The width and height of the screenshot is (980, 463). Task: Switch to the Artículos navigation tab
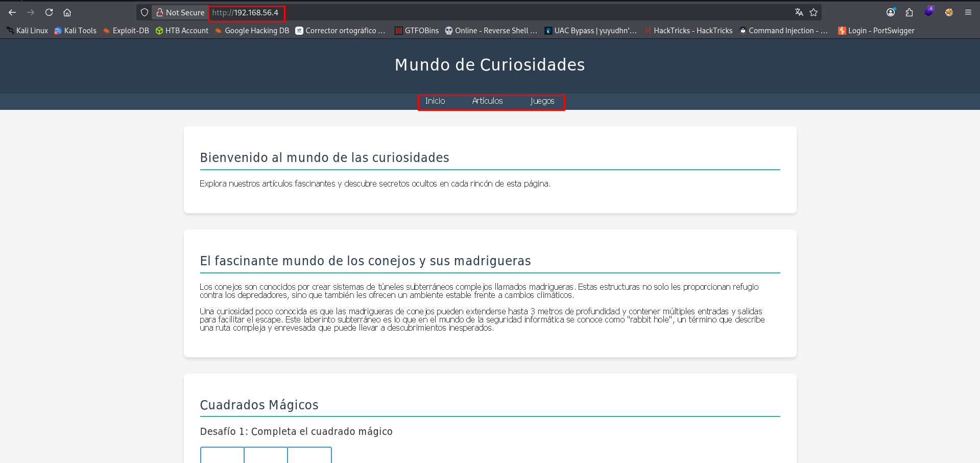487,101
